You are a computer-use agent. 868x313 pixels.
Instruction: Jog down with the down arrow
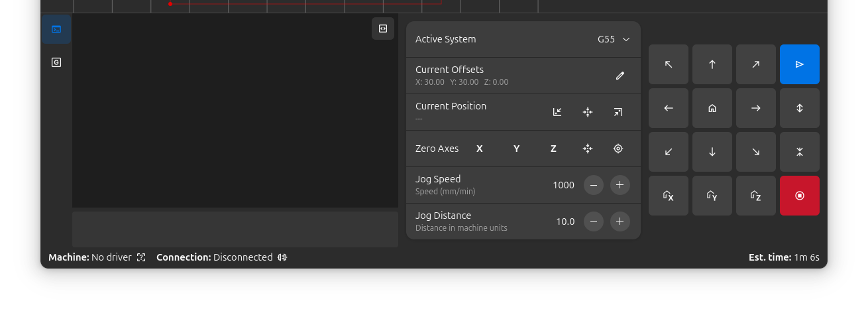712,152
